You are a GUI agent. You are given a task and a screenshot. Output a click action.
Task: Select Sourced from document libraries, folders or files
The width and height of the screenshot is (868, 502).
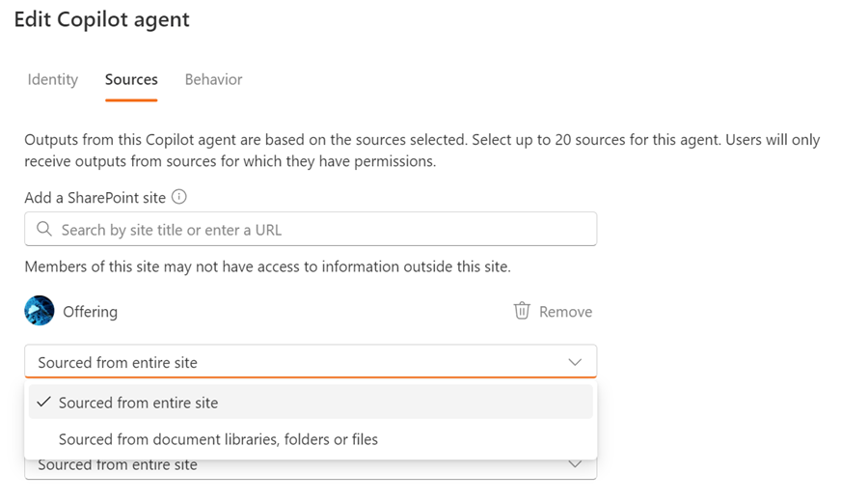pyautogui.click(x=218, y=439)
